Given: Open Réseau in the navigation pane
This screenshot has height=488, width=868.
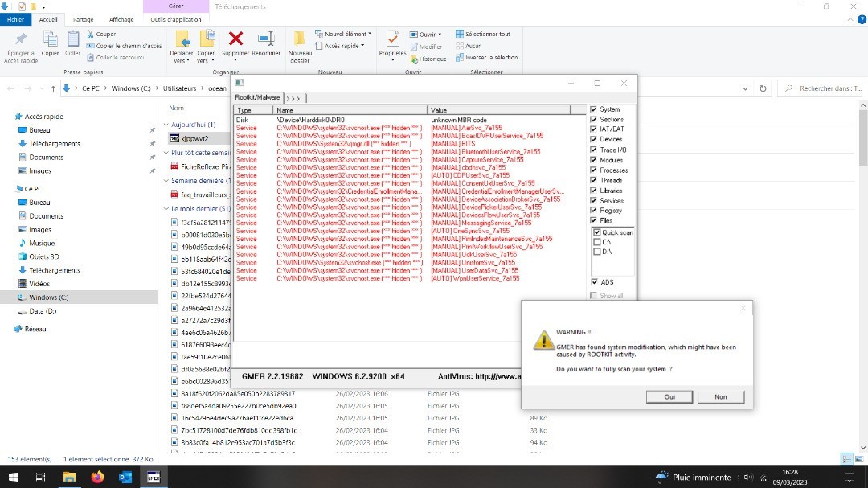Looking at the screenshot, I should [35, 329].
